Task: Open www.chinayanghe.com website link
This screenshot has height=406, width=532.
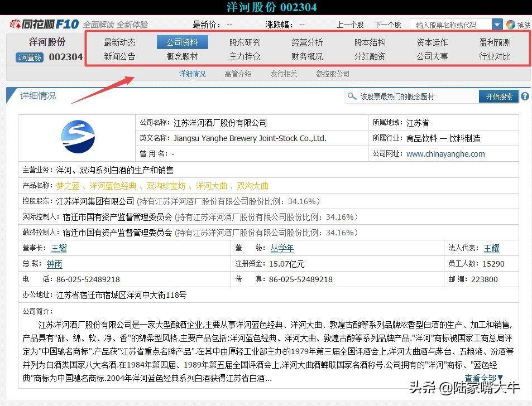Action: tap(445, 154)
